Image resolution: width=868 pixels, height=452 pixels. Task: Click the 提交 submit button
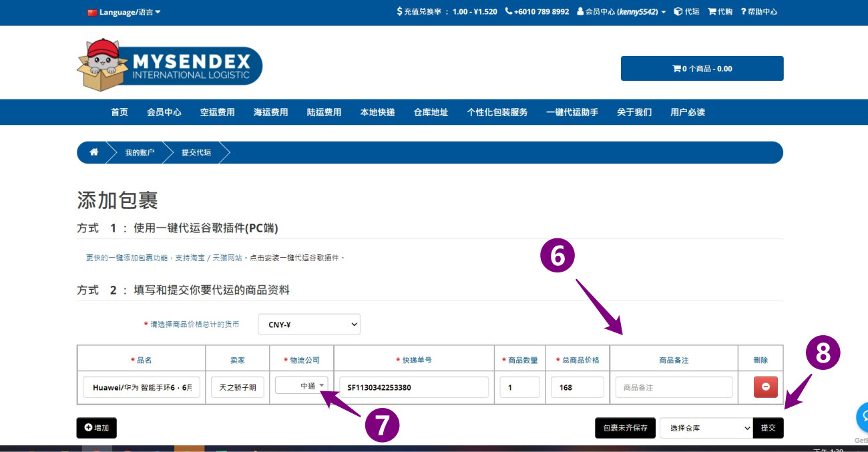tap(768, 428)
